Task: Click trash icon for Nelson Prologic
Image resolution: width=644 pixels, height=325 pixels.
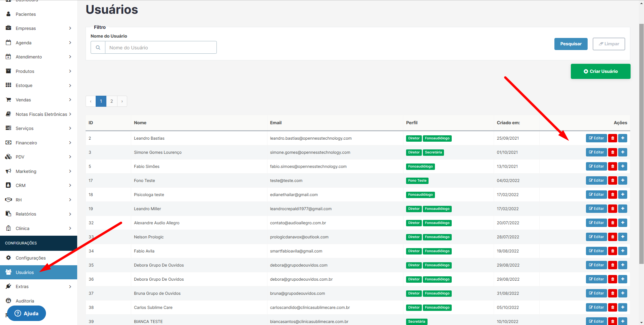Action: (x=612, y=237)
